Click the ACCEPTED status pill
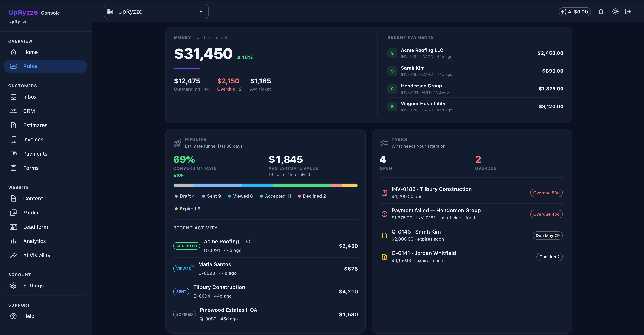Screen dimensions: 644x335 click(x=186, y=246)
